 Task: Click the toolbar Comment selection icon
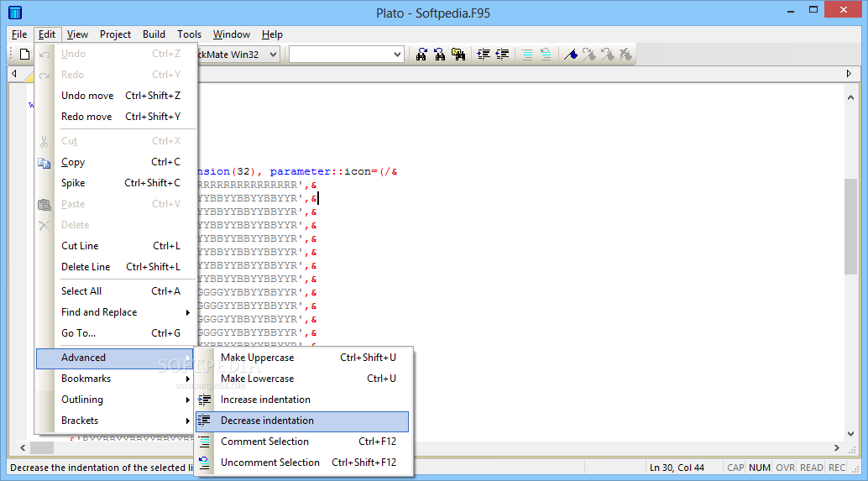[x=527, y=55]
